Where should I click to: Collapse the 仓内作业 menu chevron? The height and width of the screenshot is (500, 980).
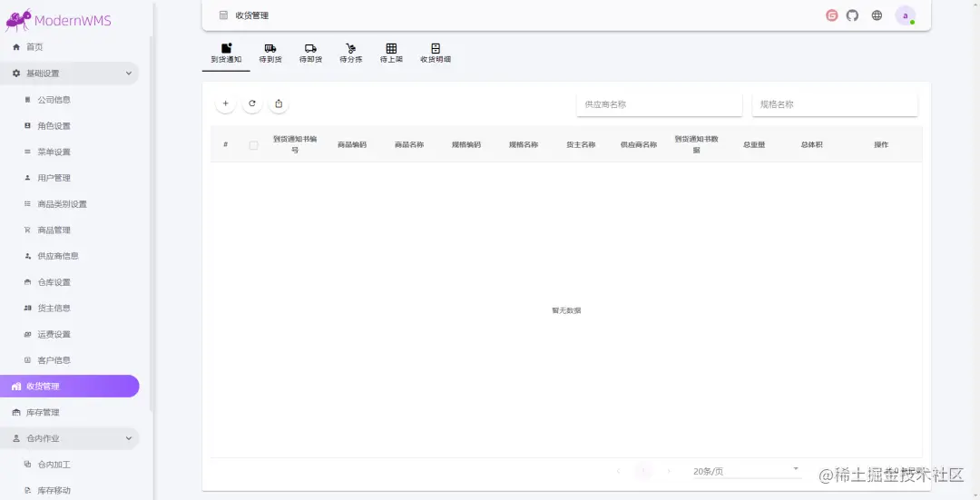coord(129,438)
